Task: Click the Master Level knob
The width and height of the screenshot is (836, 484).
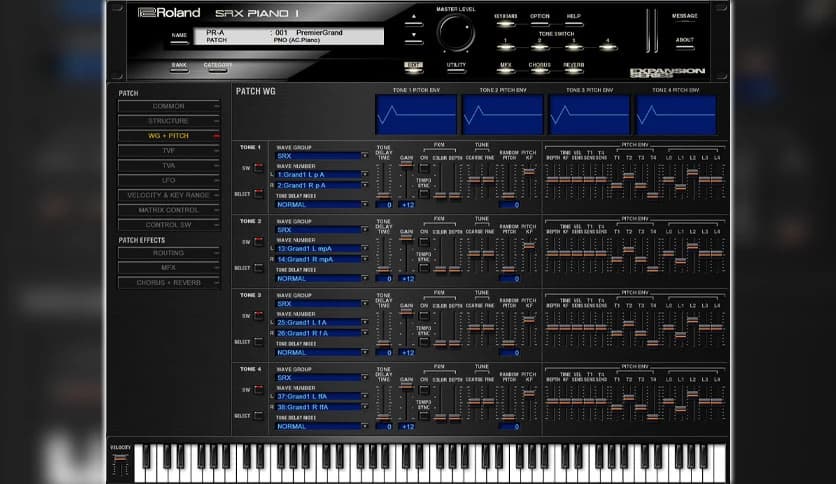Action: click(x=456, y=33)
